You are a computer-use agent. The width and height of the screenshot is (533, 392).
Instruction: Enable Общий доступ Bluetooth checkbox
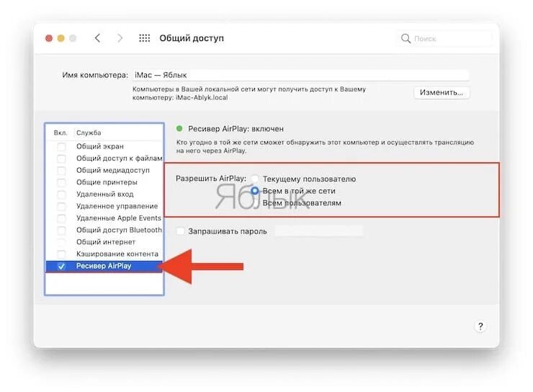pos(61,230)
